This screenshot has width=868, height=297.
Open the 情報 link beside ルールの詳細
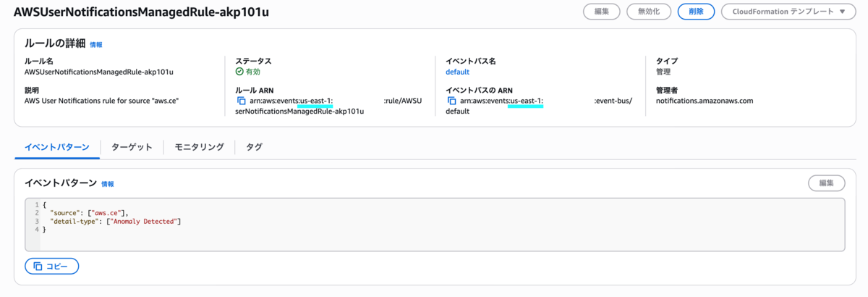96,44
